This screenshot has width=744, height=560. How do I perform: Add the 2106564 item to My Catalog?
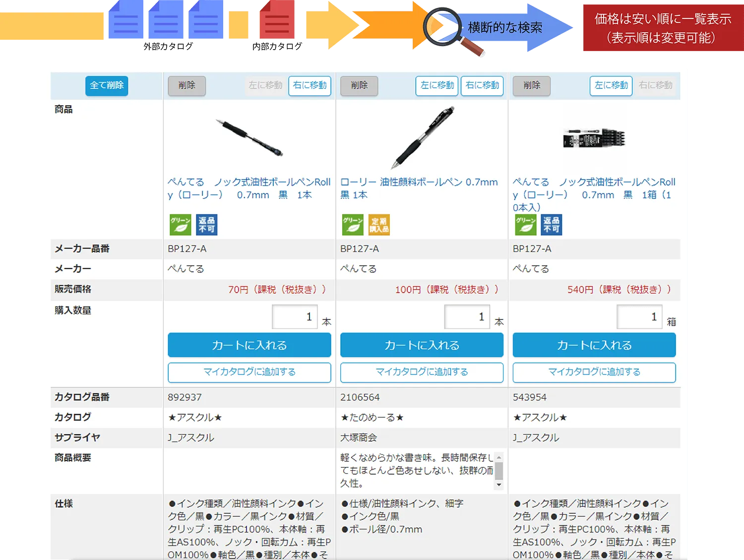click(422, 373)
